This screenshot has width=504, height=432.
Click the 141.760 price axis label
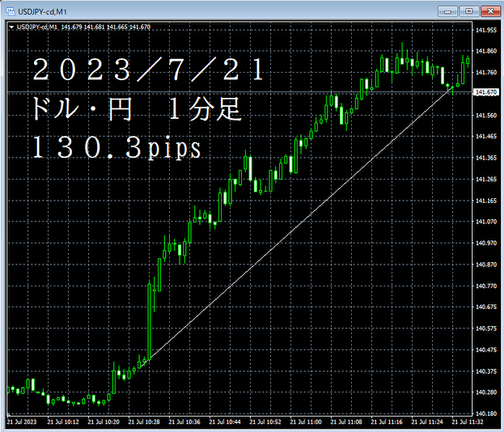486,72
